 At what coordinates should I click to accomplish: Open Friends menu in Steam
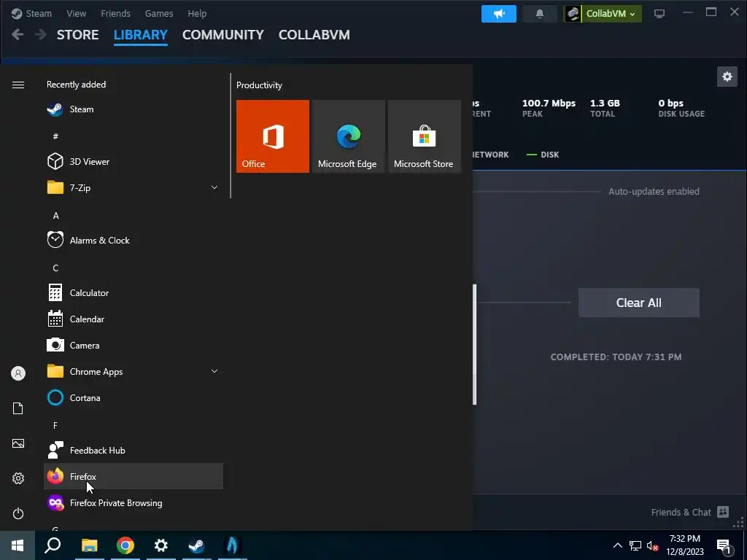(115, 13)
